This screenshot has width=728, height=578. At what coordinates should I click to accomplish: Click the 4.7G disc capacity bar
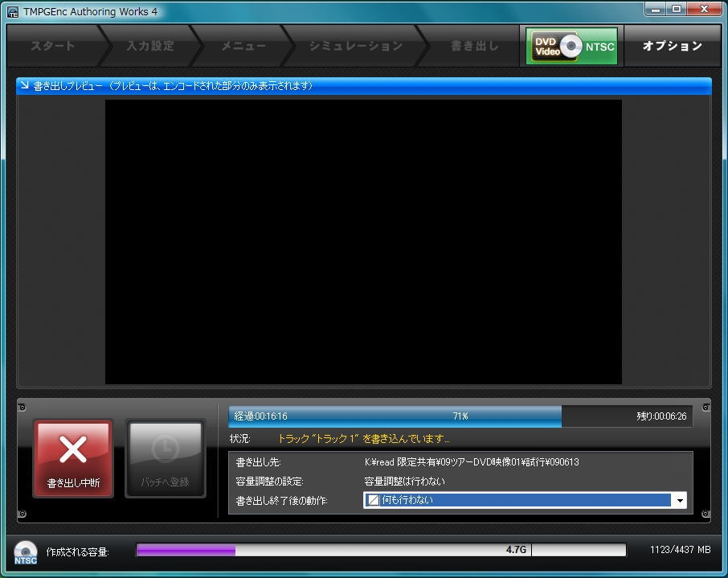tap(381, 550)
